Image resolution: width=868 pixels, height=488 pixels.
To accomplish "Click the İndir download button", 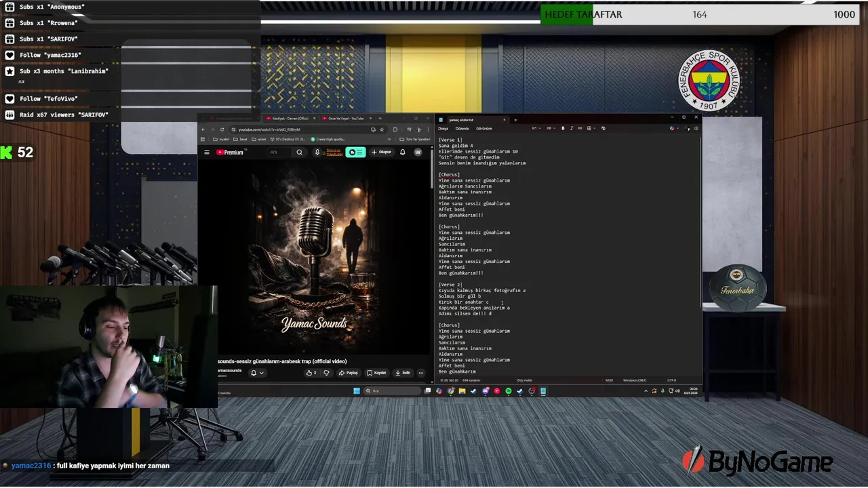I will pos(403,373).
